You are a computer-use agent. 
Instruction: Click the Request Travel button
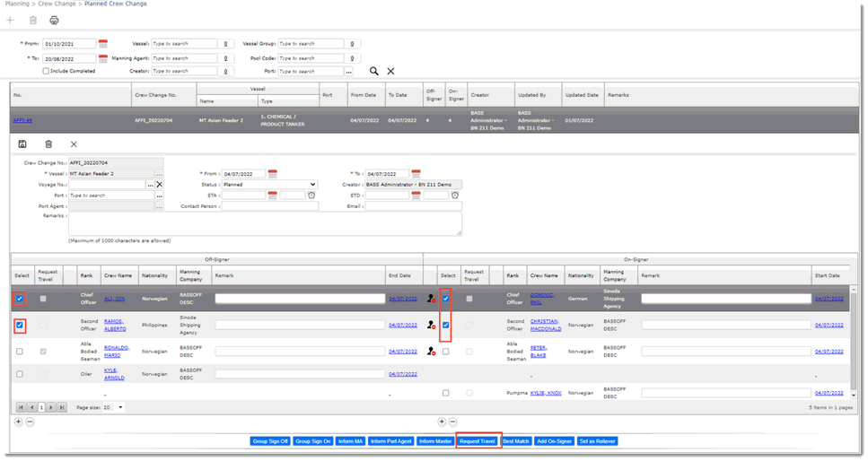[x=478, y=441]
